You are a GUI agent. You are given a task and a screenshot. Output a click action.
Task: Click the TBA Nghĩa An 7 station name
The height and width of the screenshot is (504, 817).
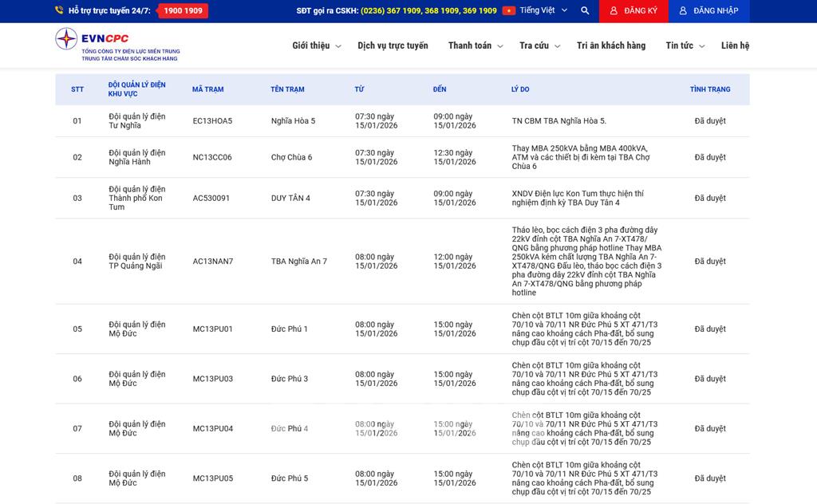point(299,262)
